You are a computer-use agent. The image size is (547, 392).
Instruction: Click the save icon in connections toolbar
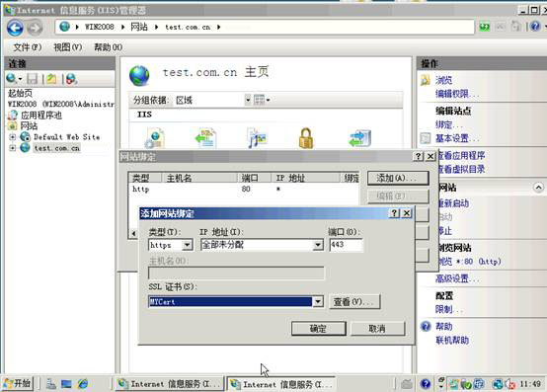33,79
